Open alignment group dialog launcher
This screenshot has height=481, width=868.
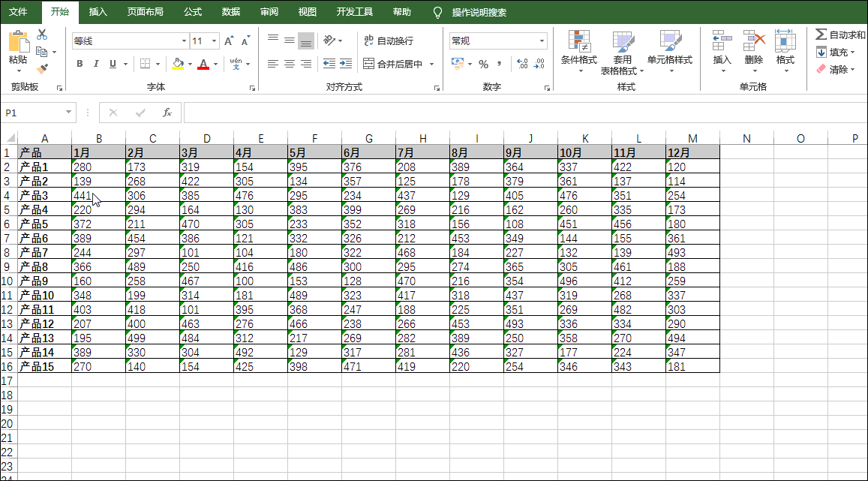[437, 89]
